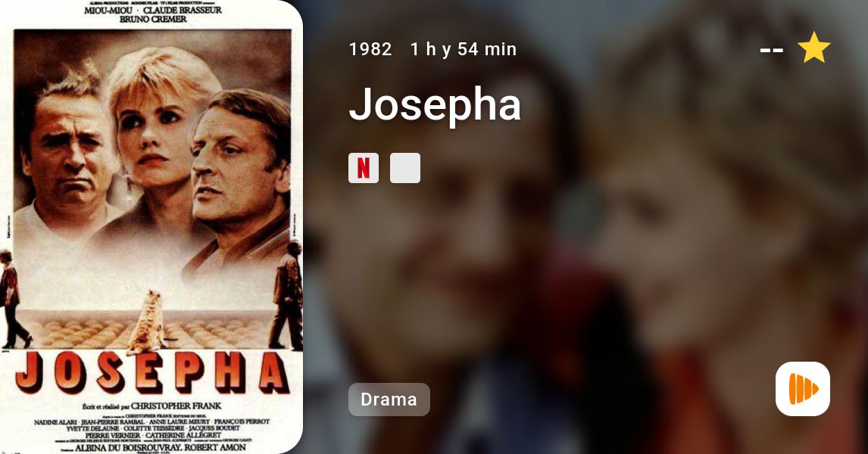Click the empty '--' rating score
This screenshot has width=868, height=454.
click(x=772, y=50)
